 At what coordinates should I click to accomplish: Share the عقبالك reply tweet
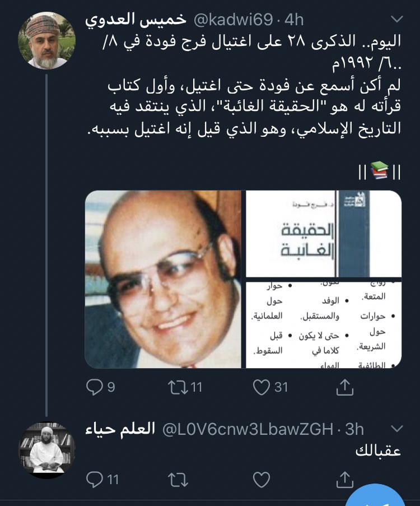344,479
